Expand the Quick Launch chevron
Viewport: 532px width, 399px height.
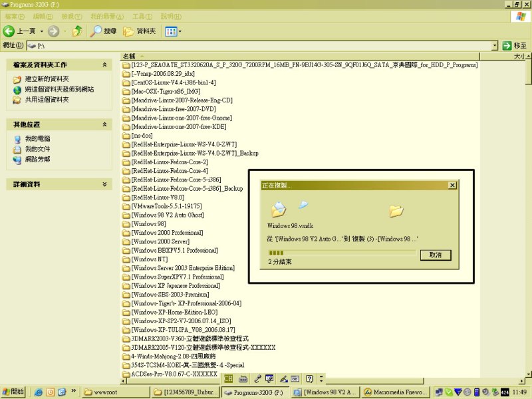pos(73,391)
